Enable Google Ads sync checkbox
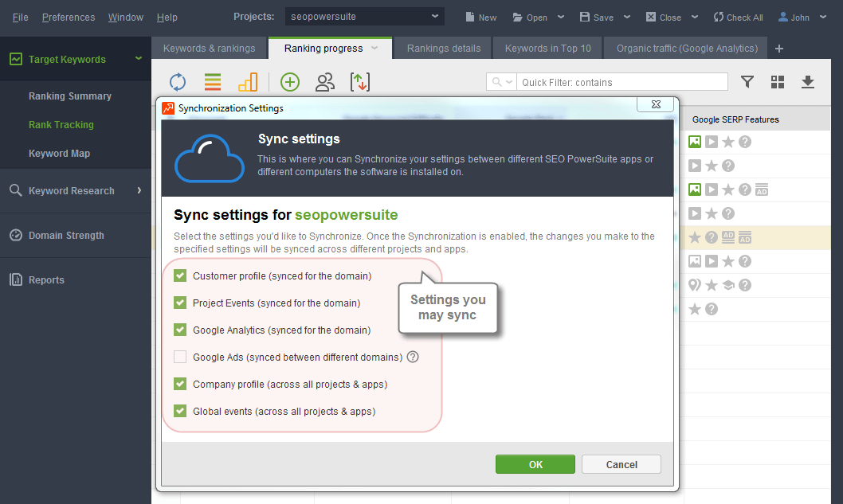The width and height of the screenshot is (843, 504). 180,357
